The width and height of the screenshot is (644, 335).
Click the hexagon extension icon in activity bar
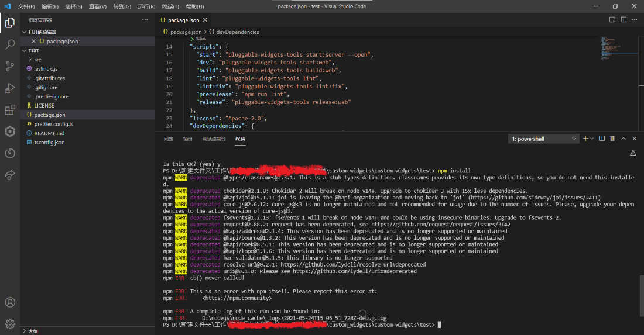(x=10, y=131)
